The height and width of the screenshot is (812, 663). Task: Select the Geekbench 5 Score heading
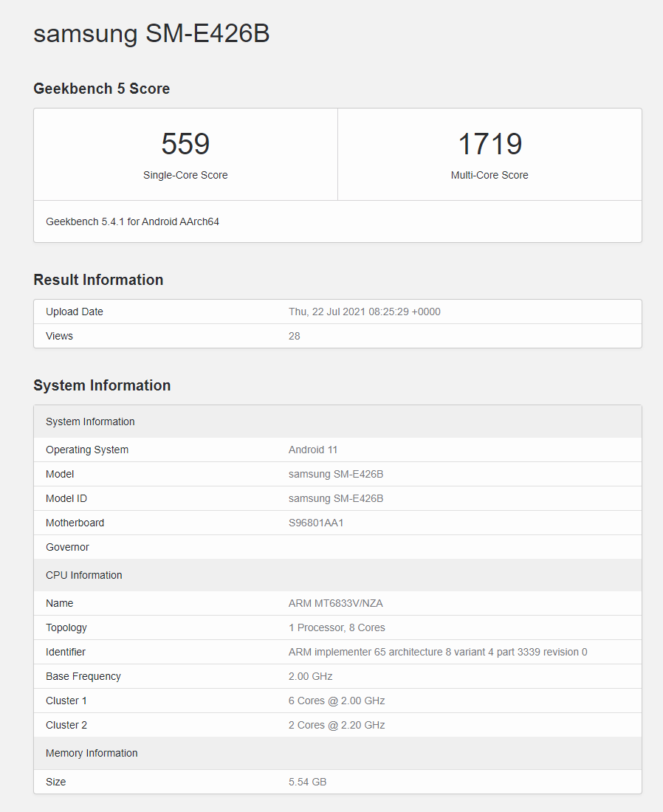coord(101,89)
